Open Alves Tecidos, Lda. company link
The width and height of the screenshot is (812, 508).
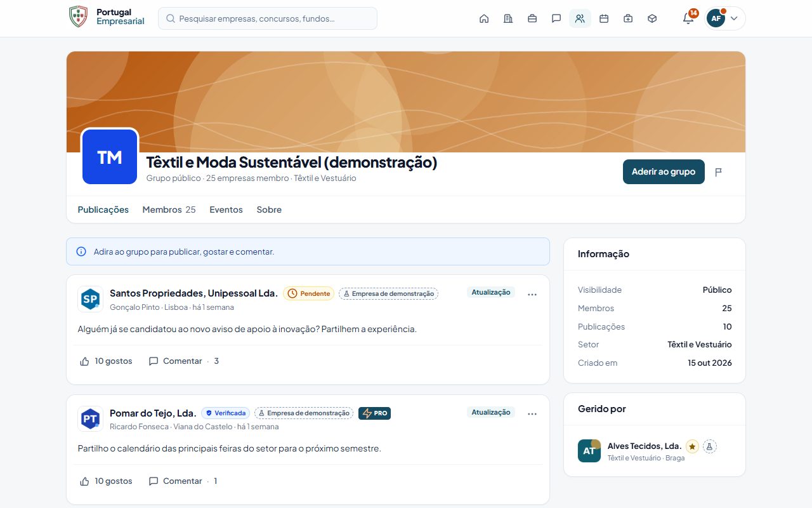[x=645, y=446]
